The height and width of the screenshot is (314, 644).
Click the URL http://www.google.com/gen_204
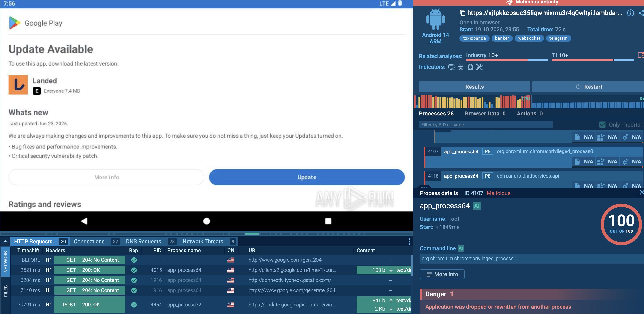(285, 260)
